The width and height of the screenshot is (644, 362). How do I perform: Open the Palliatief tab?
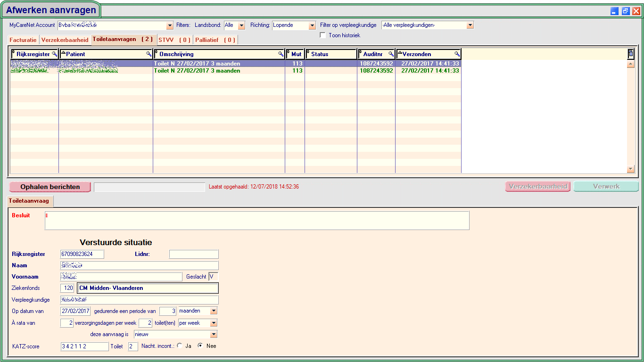[215, 40]
